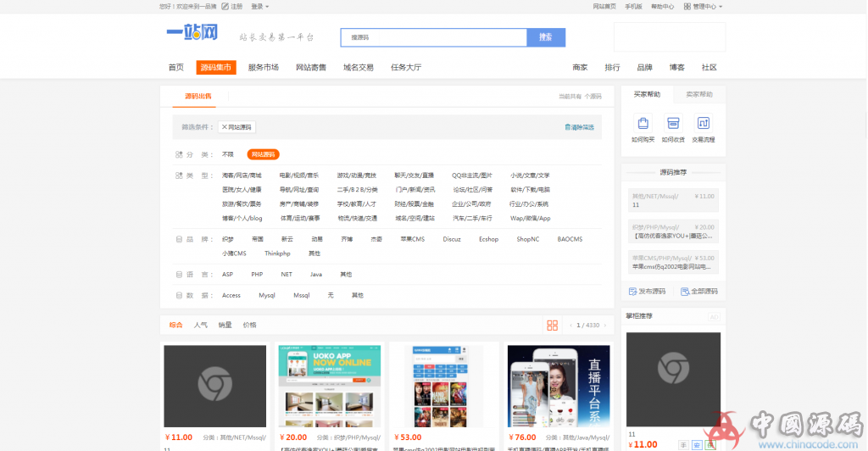868x451 pixels.
Task: Expand the 管理中心 dropdown menu
Action: point(703,7)
